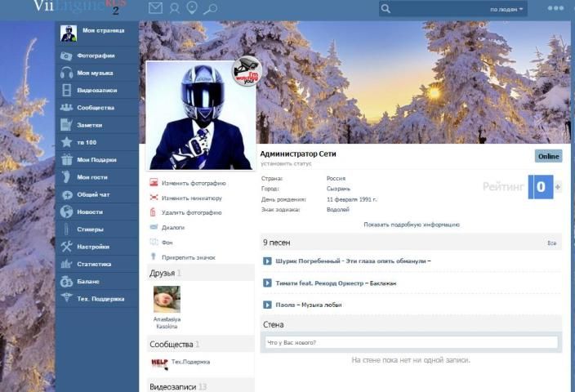Click the key-shaped icon in the header
The height and width of the screenshot is (392, 575).
210,9
